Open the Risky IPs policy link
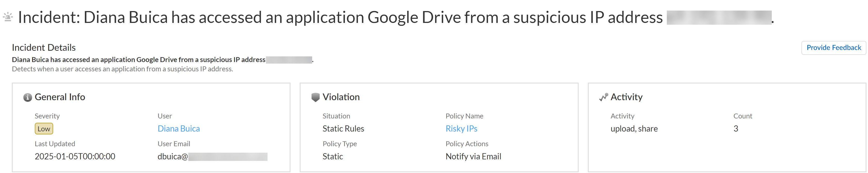868x173 pixels. (x=461, y=128)
